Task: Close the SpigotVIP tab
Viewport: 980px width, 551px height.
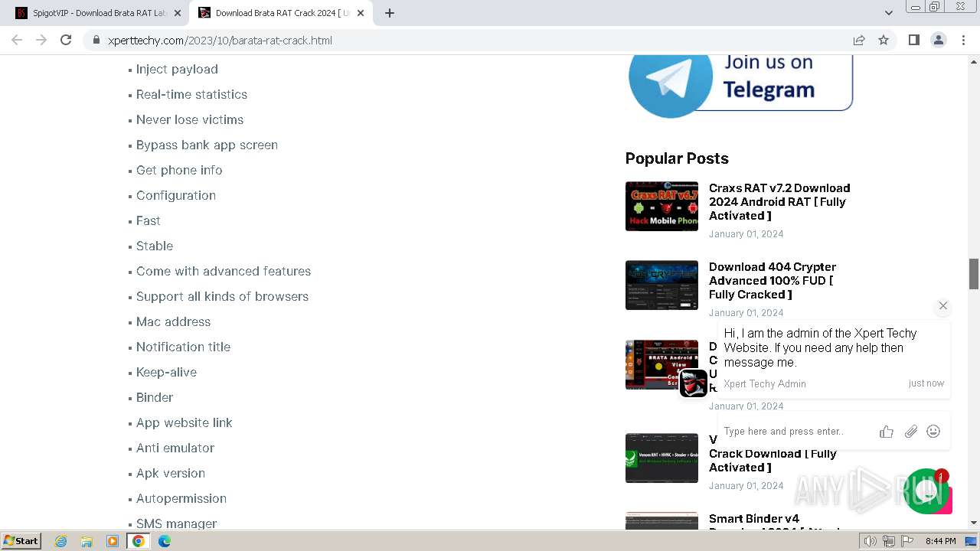Action: 178,13
